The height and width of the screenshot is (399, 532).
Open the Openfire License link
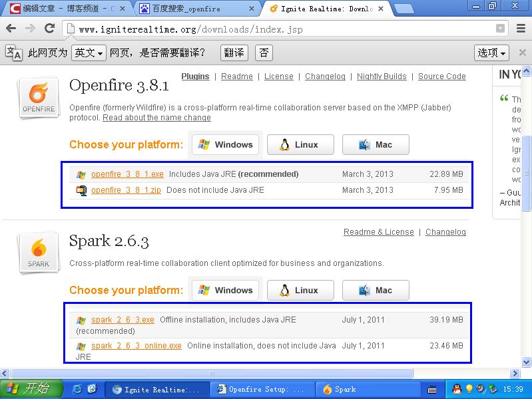click(x=278, y=76)
